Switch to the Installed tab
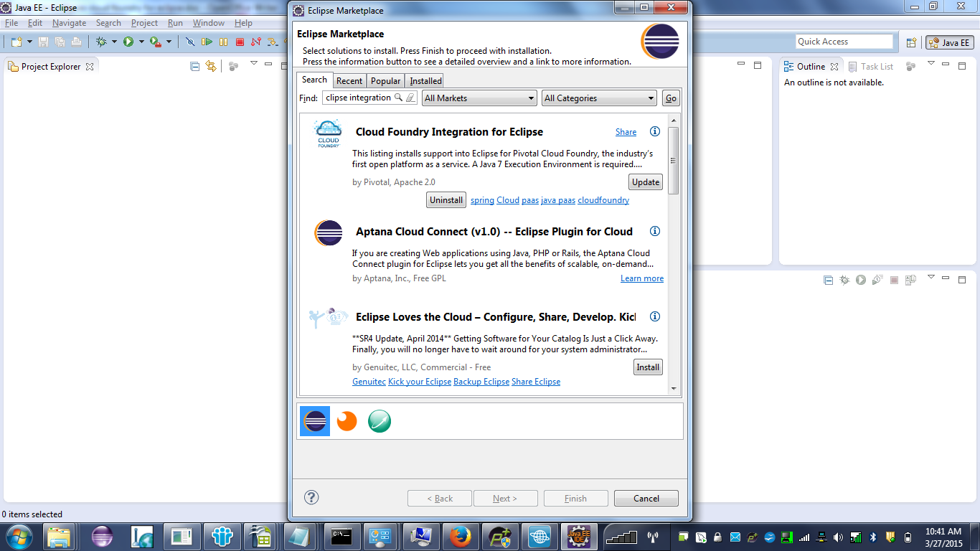The height and width of the screenshot is (551, 980). 424,80
